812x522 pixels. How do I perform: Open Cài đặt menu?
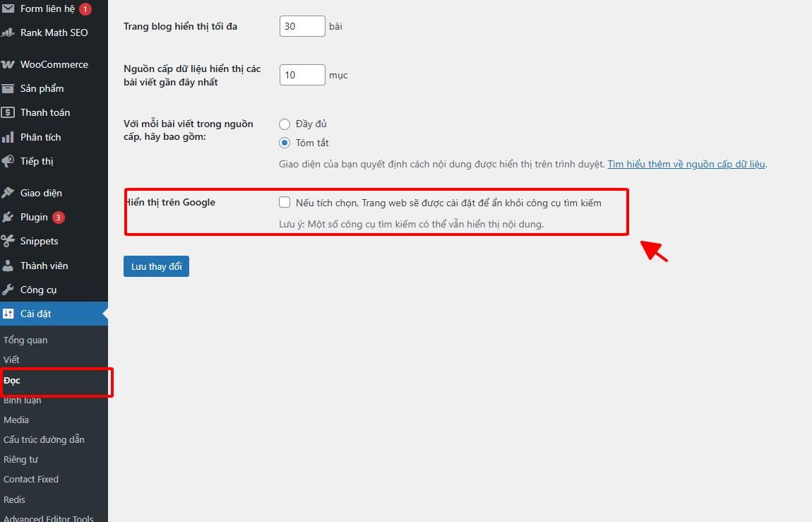[x=54, y=314]
